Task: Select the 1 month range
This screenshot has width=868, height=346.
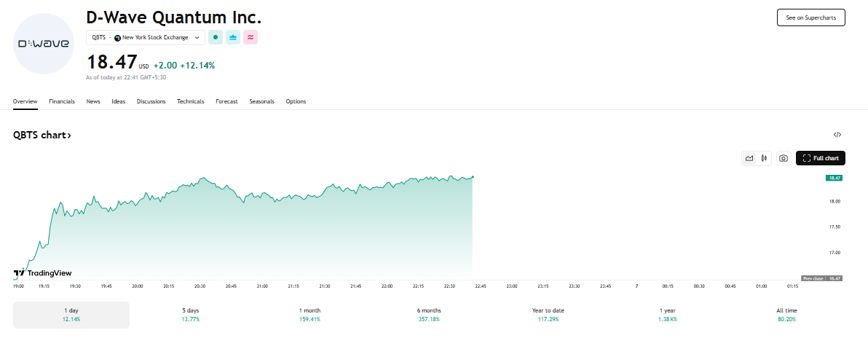Action: click(x=309, y=315)
